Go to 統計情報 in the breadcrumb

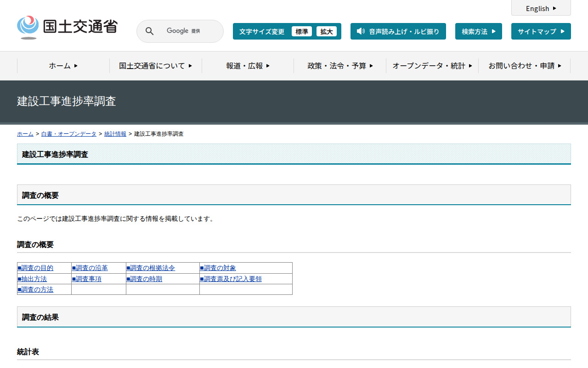click(x=115, y=134)
